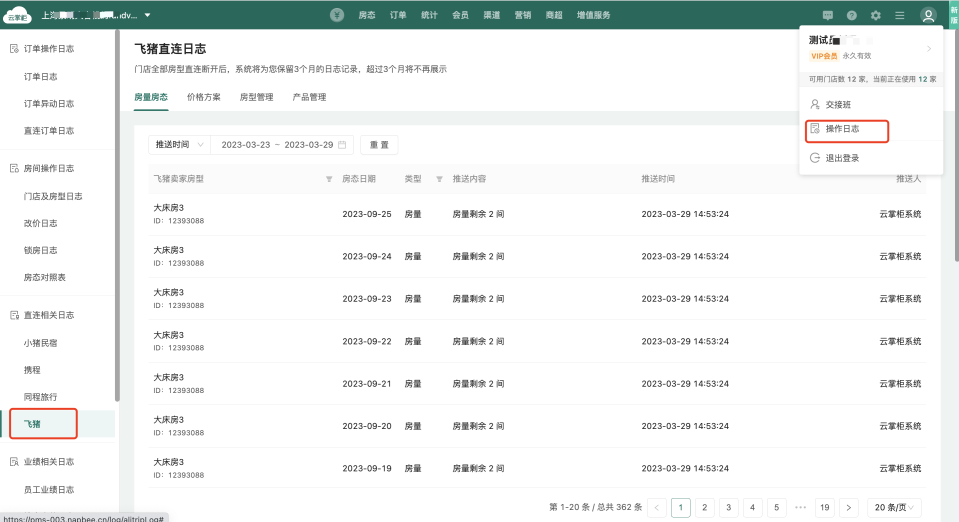Screen dimensions: 959x522
Task: Click 退出登录 to log out
Action: [x=841, y=158]
